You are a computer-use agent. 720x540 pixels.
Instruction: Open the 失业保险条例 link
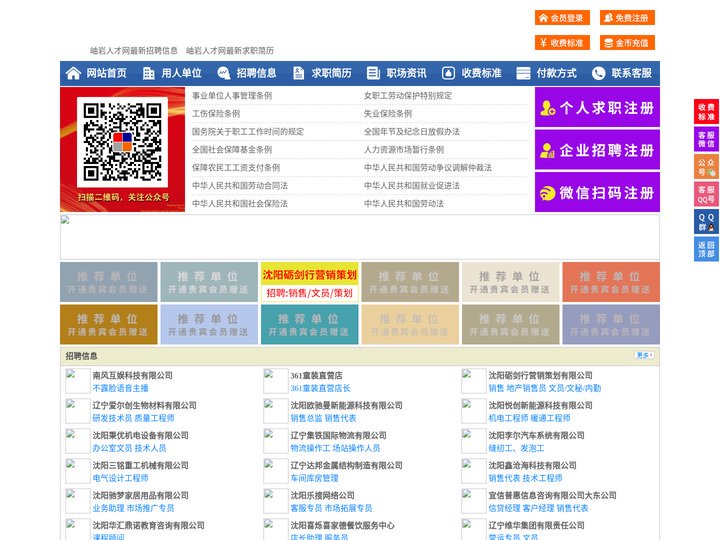pyautogui.click(x=388, y=113)
